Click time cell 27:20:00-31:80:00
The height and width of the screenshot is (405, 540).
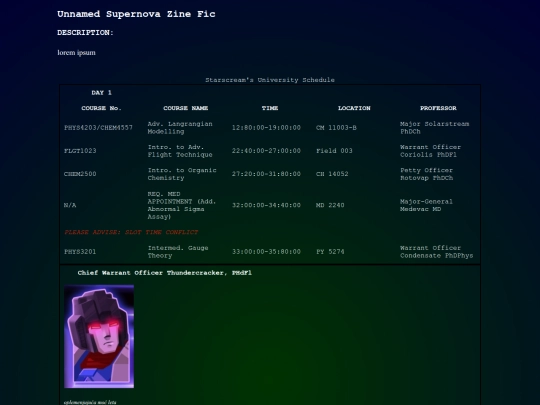pyautogui.click(x=266, y=174)
